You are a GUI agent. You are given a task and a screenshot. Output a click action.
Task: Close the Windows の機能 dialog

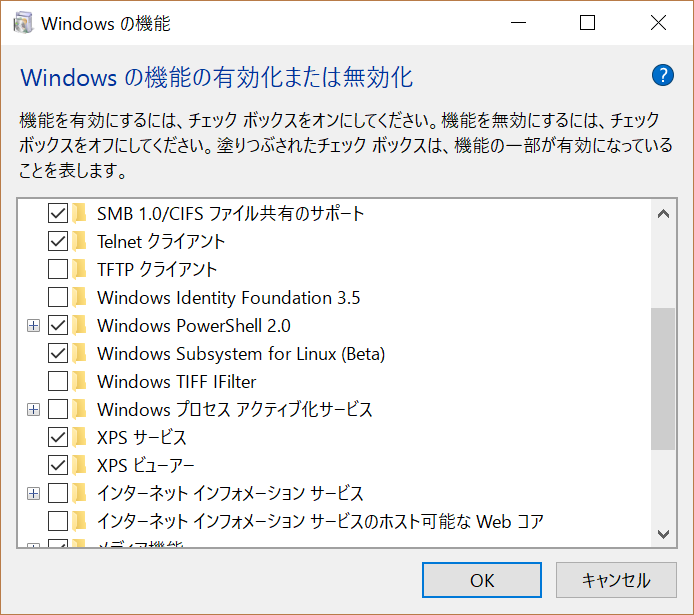(x=658, y=23)
